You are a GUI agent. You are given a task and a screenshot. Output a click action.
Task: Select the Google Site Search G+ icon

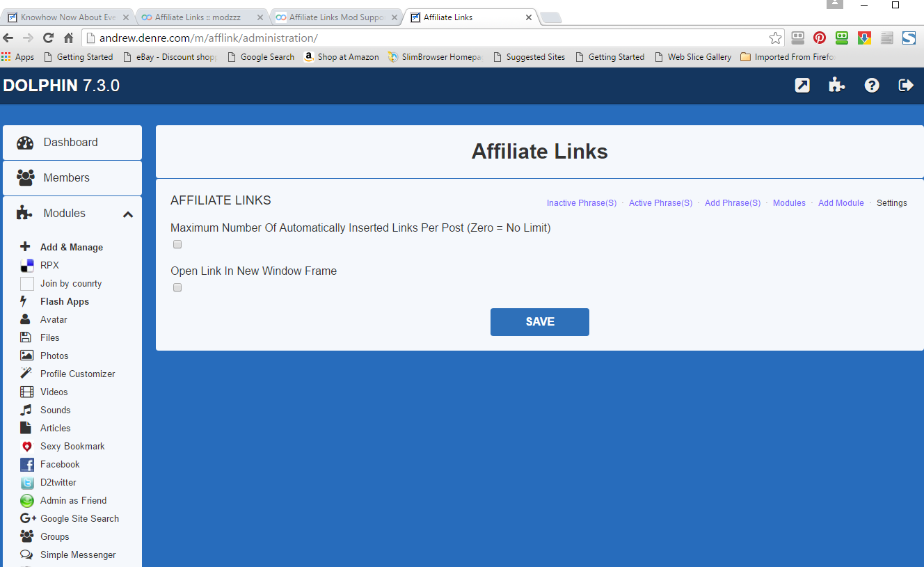tap(29, 518)
